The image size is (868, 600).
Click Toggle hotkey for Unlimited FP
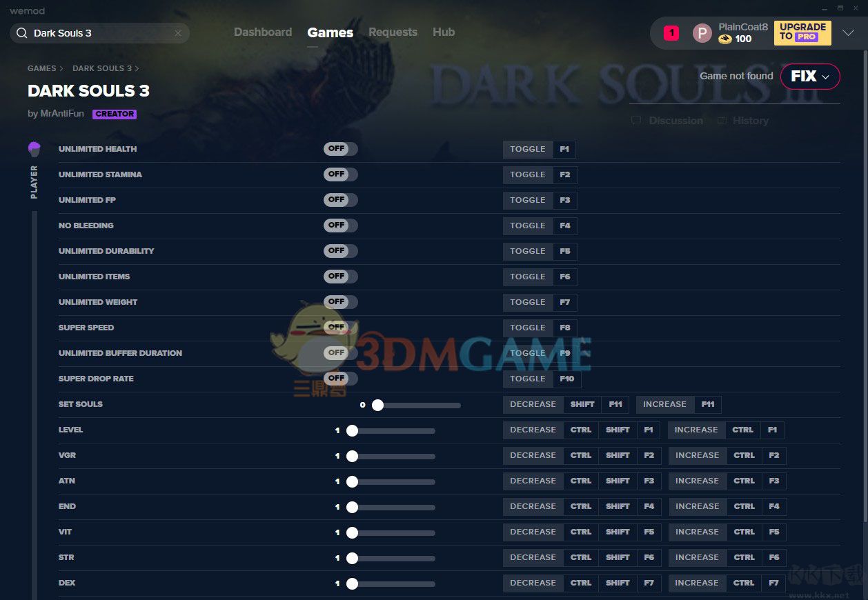(x=528, y=200)
